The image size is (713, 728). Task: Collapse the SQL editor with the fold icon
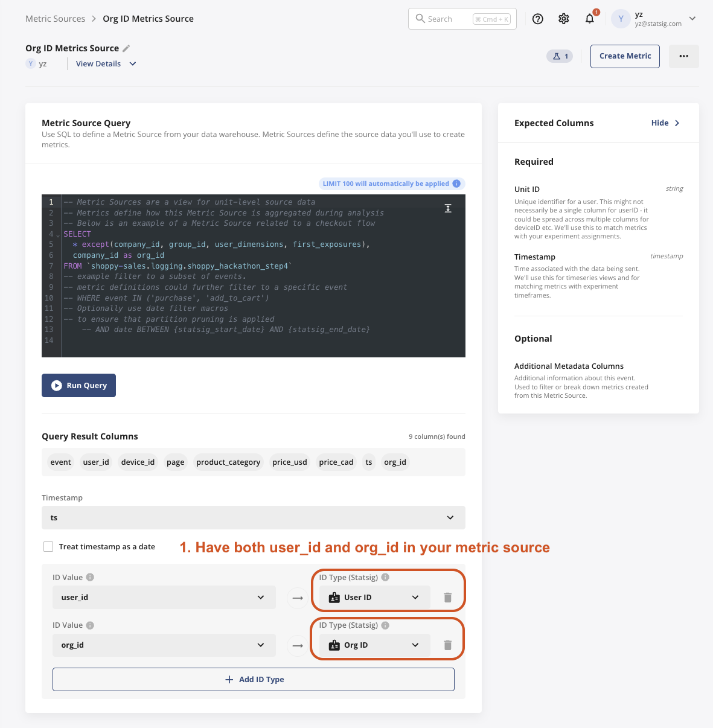pos(447,208)
